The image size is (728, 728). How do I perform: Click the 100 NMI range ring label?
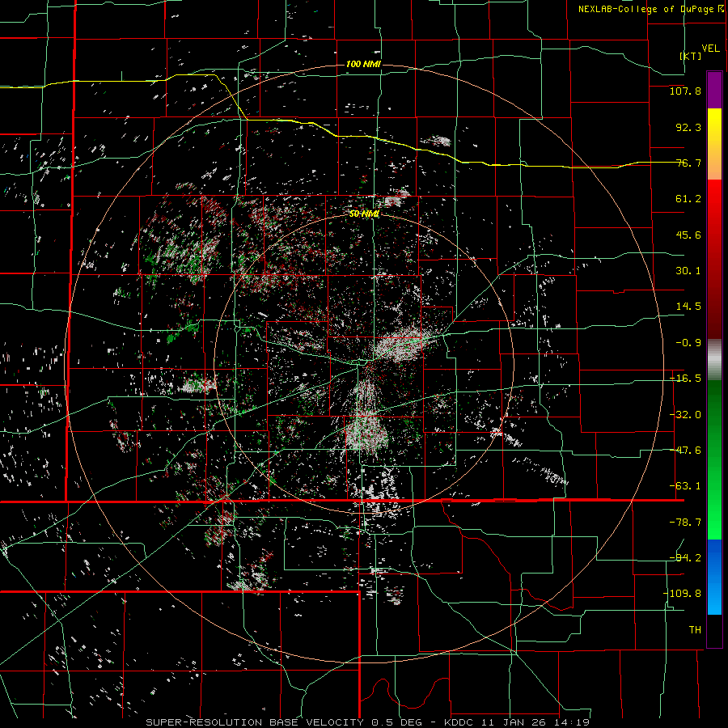point(363,64)
